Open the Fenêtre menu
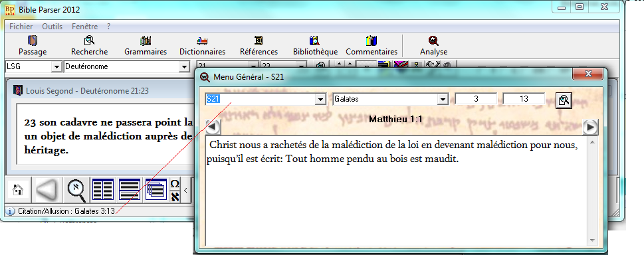 [x=84, y=27]
